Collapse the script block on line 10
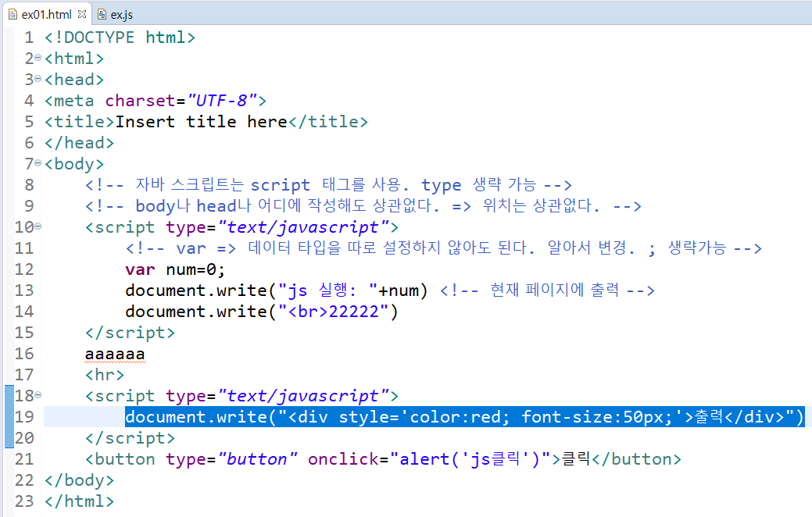Screen dimensions: 812x517 [x=38, y=226]
